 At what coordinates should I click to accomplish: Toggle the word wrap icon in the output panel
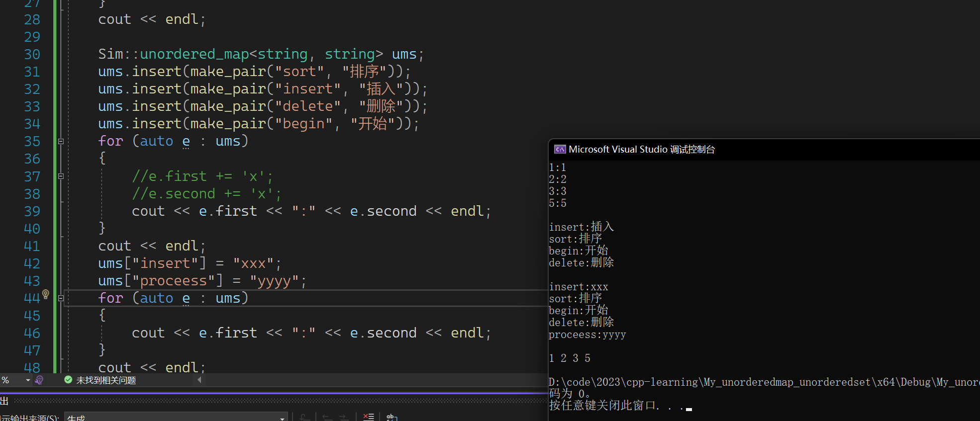(x=392, y=418)
